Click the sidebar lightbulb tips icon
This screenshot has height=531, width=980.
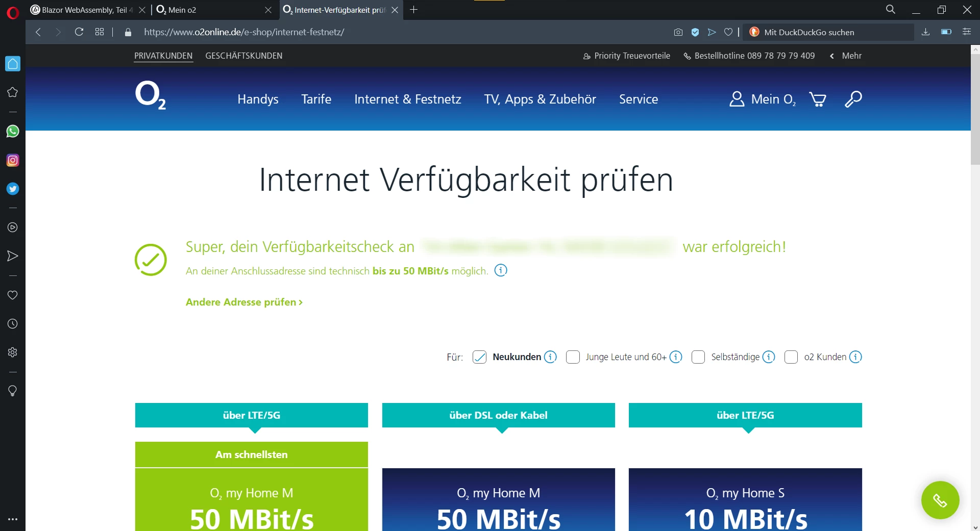coord(13,391)
